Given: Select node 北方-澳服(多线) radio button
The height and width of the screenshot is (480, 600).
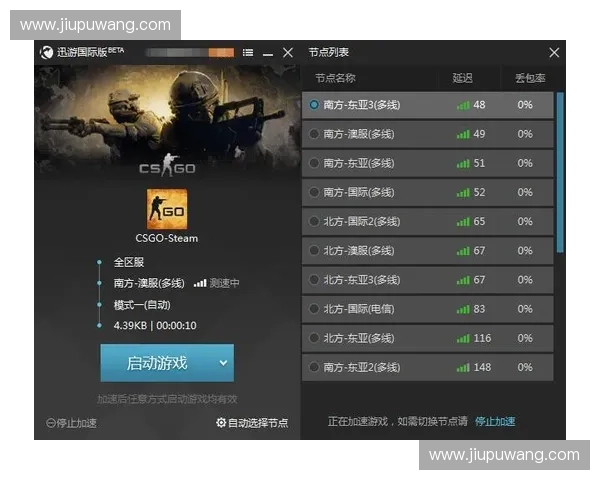Looking at the screenshot, I should pos(314,250).
